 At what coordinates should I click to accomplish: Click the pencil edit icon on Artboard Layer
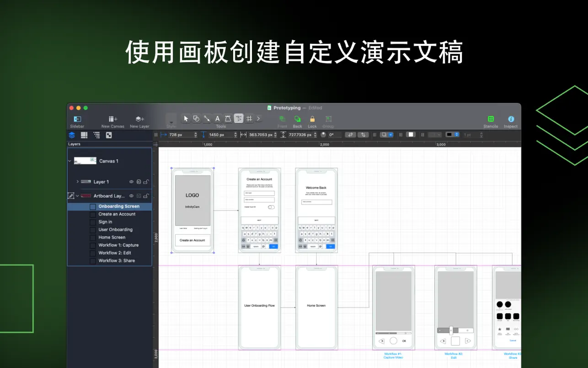point(71,196)
